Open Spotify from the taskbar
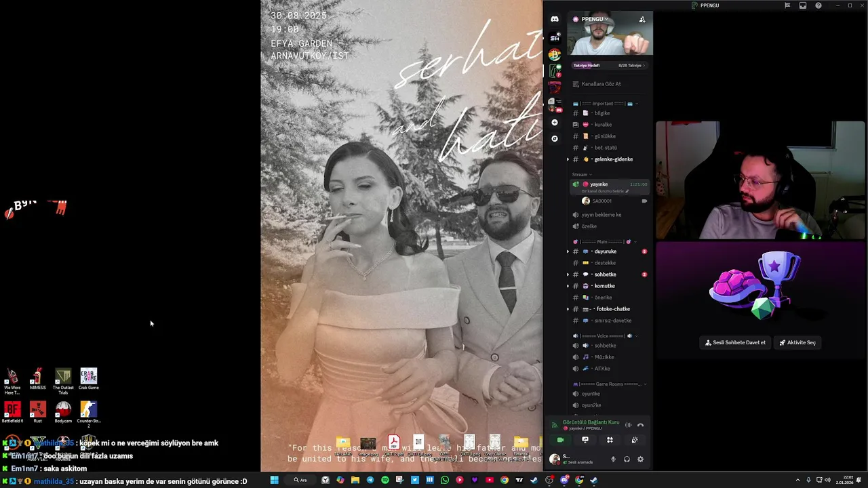Viewport: 868px width, 488px height. [385, 480]
